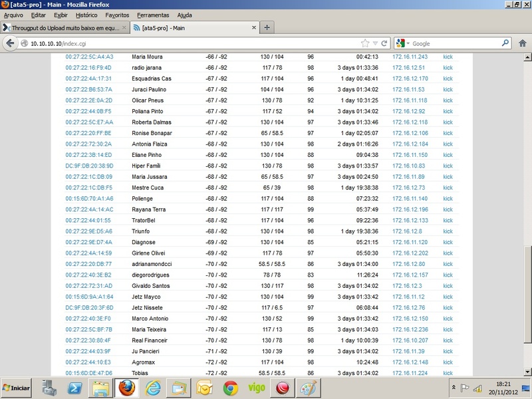The image size is (532, 399).
Task: Open MAC link DC:9F:DB:20:38:9D
Action: 89,166
